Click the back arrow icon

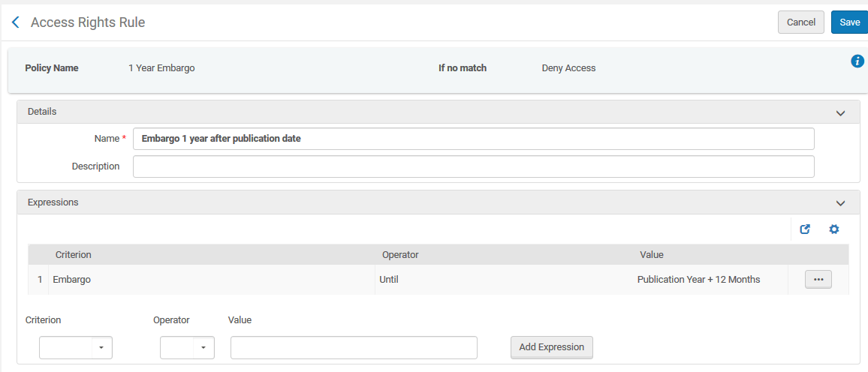[15, 22]
